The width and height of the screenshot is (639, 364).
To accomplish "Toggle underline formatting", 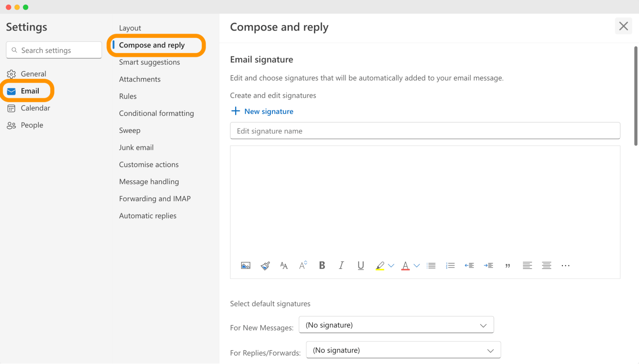I will click(x=361, y=266).
